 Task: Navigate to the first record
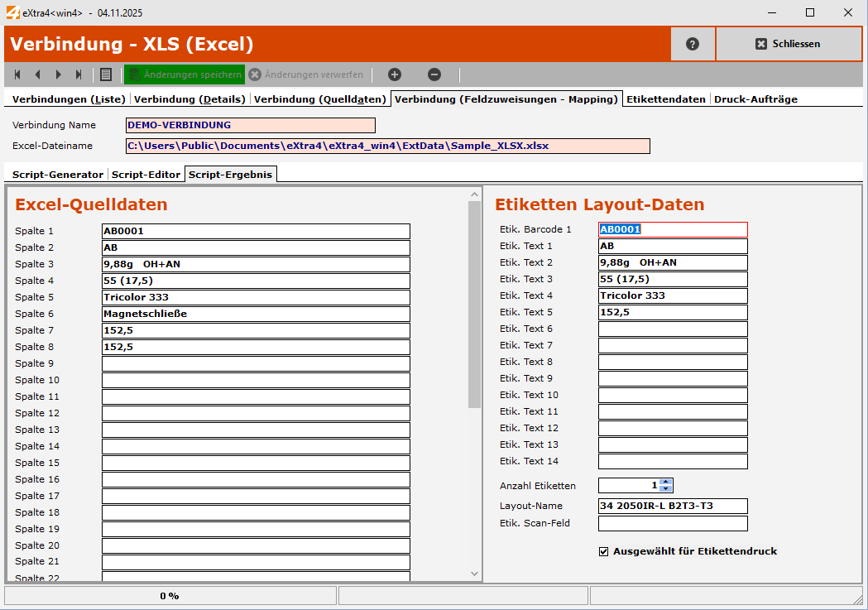click(x=17, y=74)
